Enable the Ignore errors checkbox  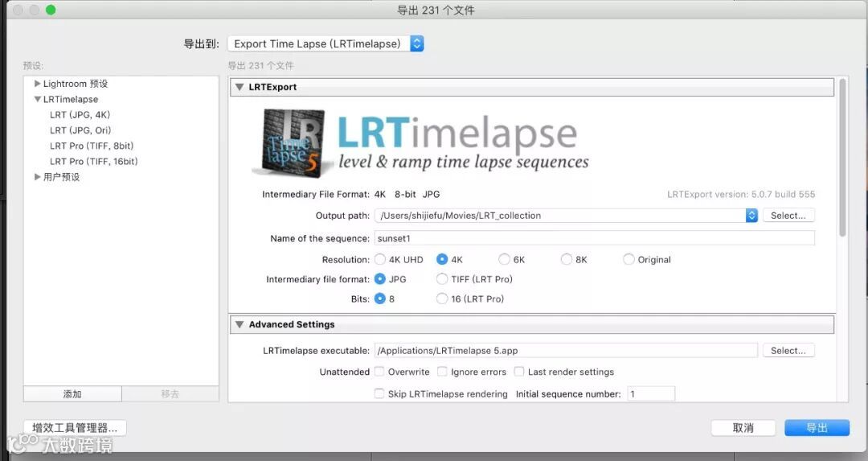click(442, 371)
